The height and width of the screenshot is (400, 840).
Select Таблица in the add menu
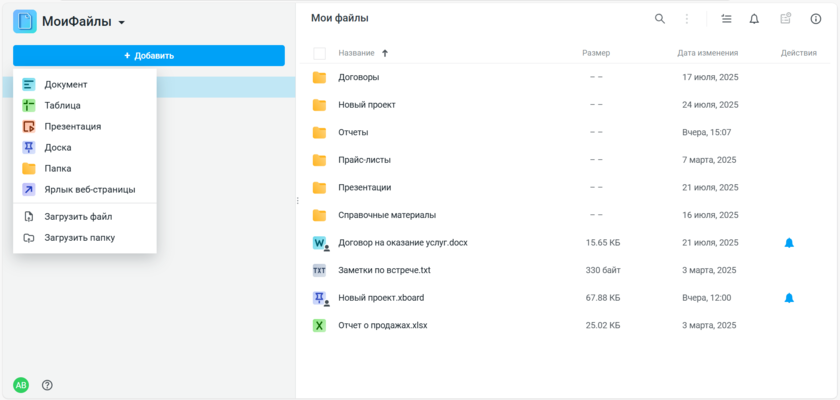62,106
